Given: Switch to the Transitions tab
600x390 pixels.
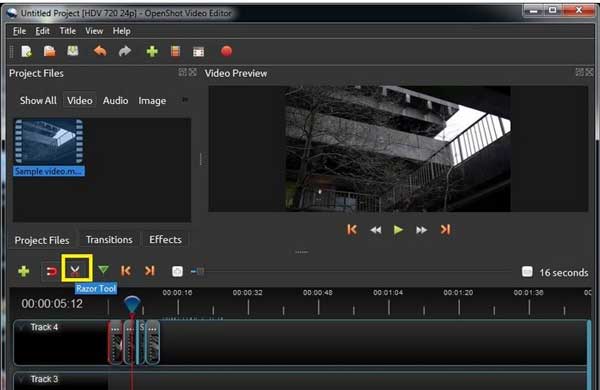Looking at the screenshot, I should click(x=109, y=240).
